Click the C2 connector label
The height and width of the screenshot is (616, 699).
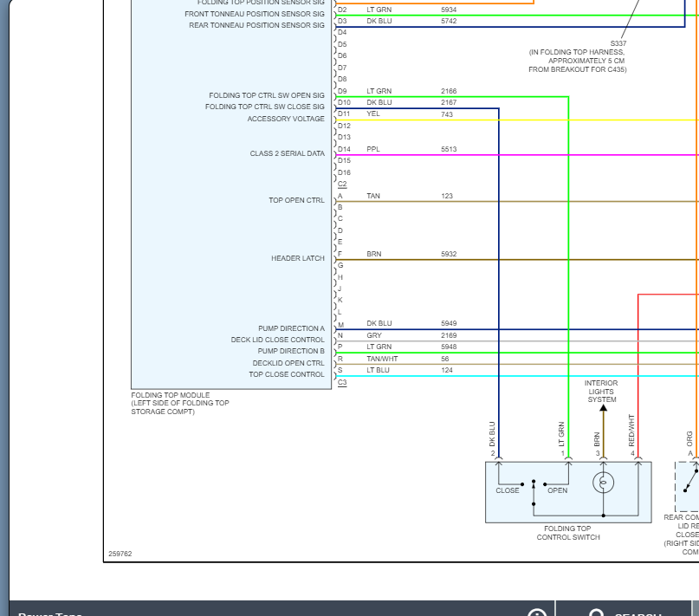342,184
